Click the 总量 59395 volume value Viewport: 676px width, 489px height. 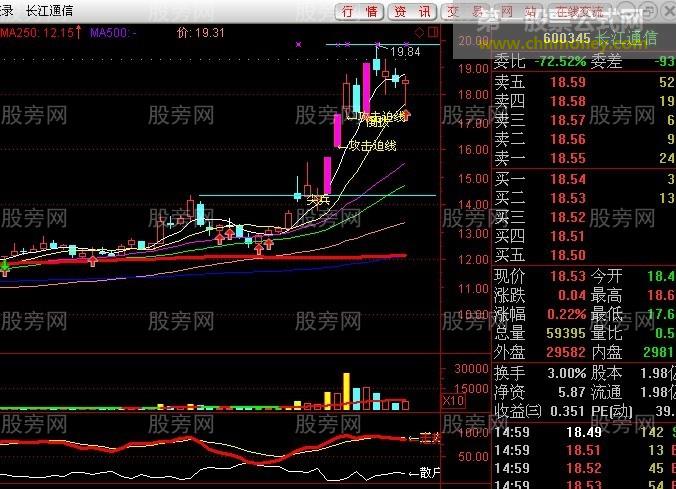[566, 333]
